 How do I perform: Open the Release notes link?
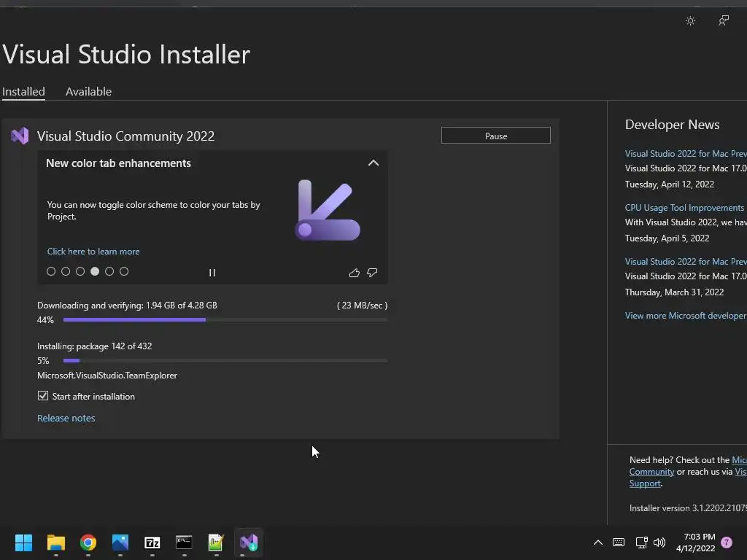click(66, 418)
